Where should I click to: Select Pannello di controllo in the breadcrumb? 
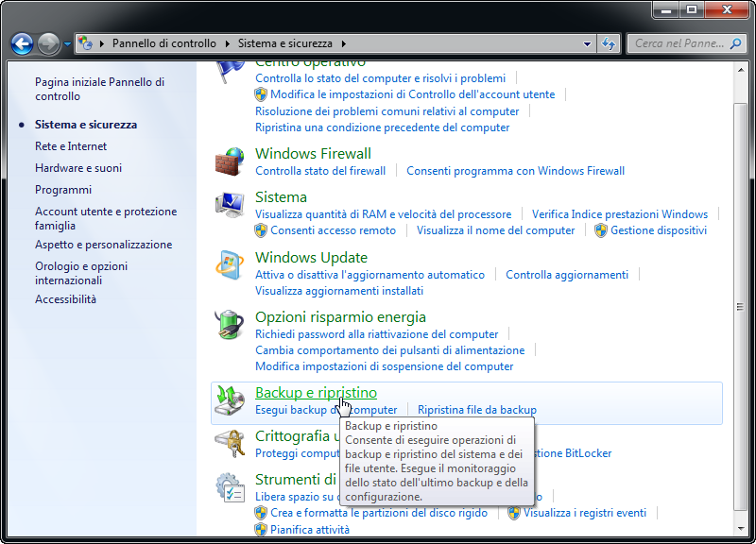(x=163, y=43)
